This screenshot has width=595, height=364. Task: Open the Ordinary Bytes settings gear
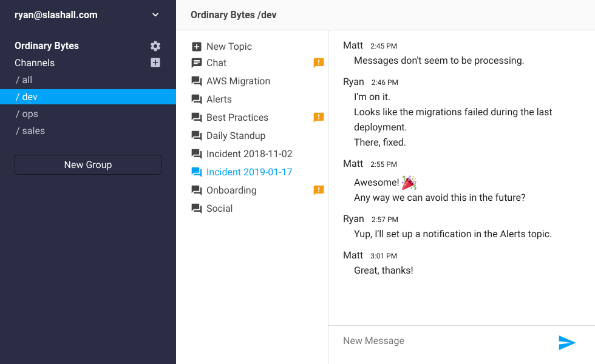click(x=155, y=46)
